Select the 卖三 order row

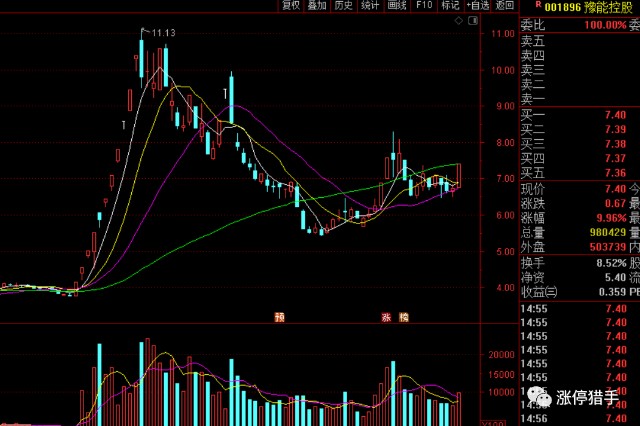[x=580, y=70]
